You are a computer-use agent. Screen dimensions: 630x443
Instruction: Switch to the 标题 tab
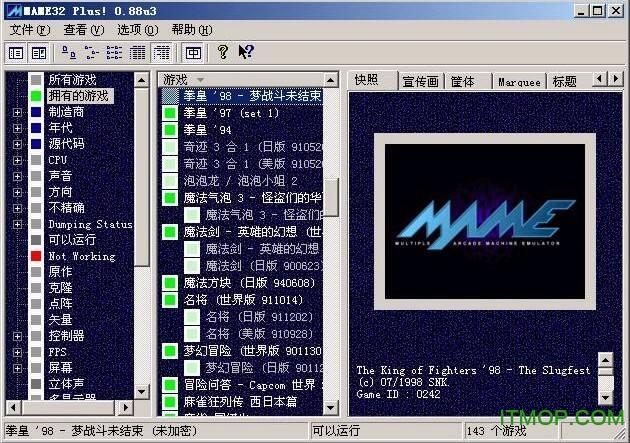tap(565, 82)
